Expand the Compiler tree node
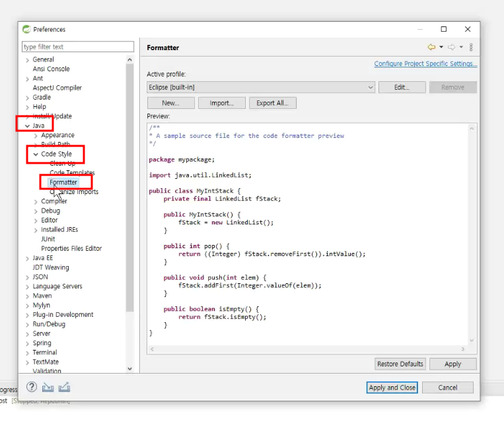Viewport: 504px width, 437px height. (36, 202)
